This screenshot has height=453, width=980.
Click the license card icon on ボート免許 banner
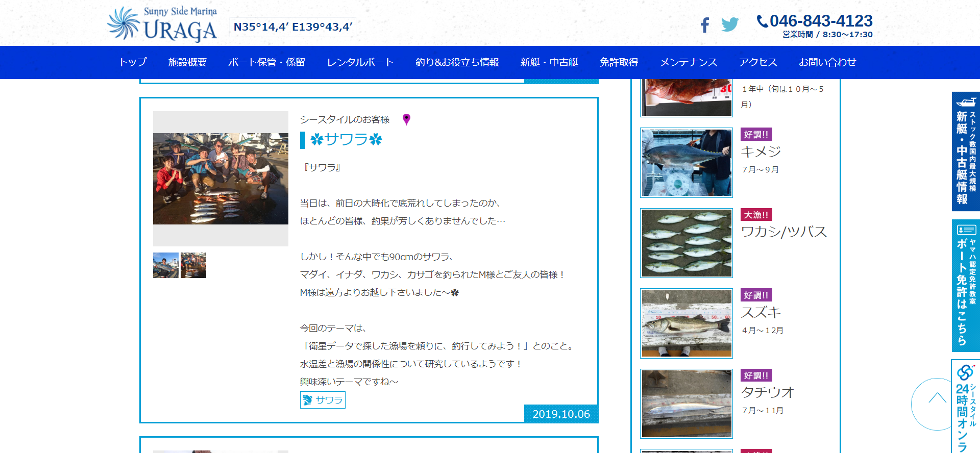[x=966, y=230]
